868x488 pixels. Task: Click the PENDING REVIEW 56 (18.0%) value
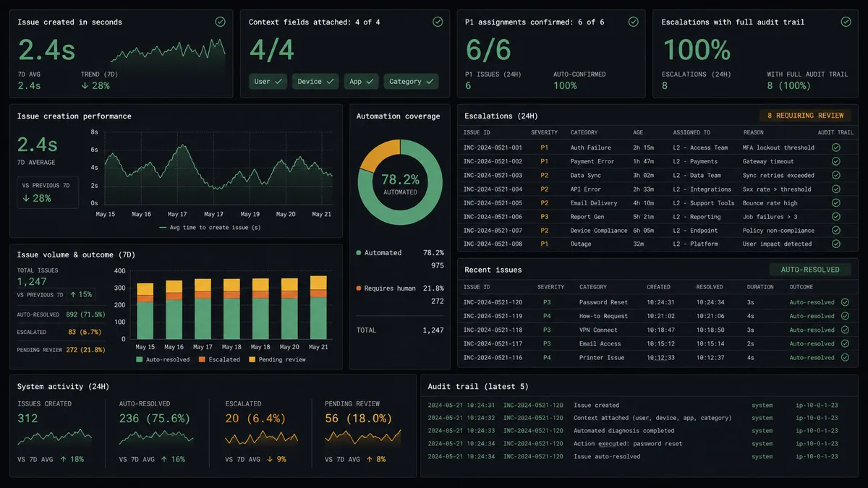coord(358,419)
